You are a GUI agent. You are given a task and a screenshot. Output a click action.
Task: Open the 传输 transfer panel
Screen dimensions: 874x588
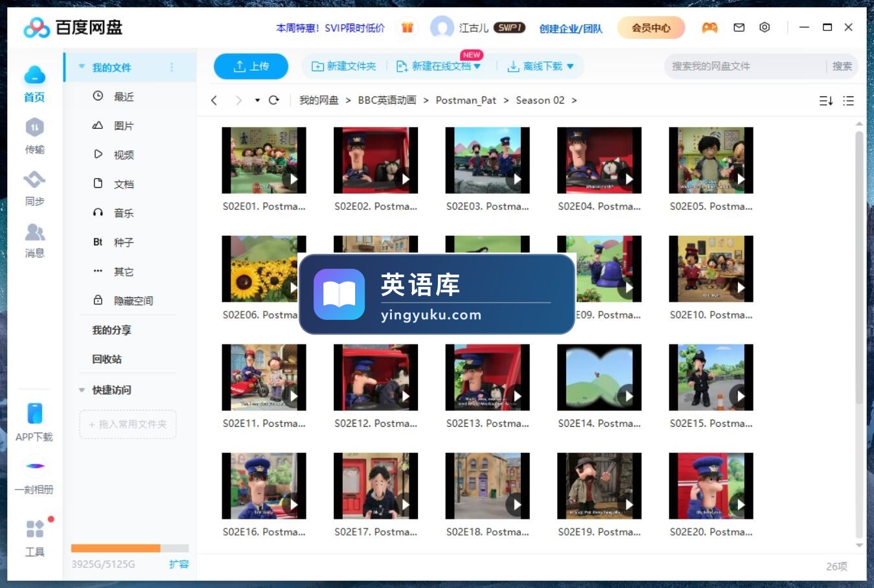coord(34,137)
